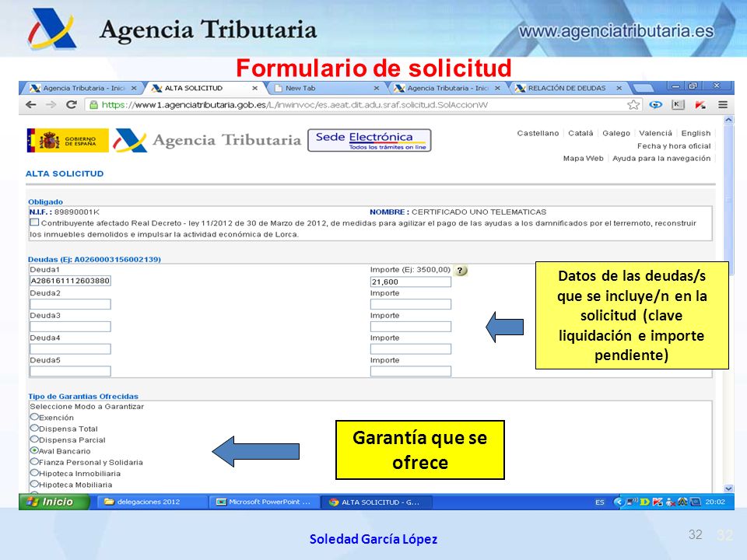Screen dimensions: 747x560
Task: Reload the ALTA SOLICITUD page
Action: (x=72, y=105)
